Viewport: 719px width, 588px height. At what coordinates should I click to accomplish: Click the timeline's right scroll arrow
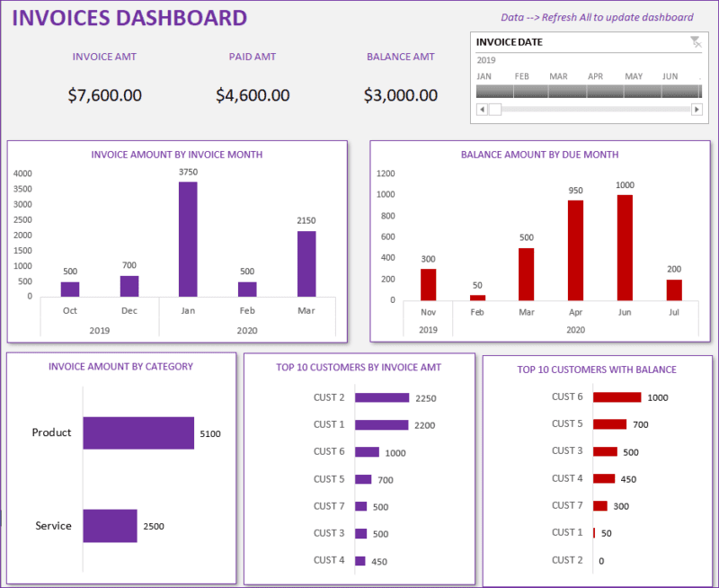(x=697, y=109)
